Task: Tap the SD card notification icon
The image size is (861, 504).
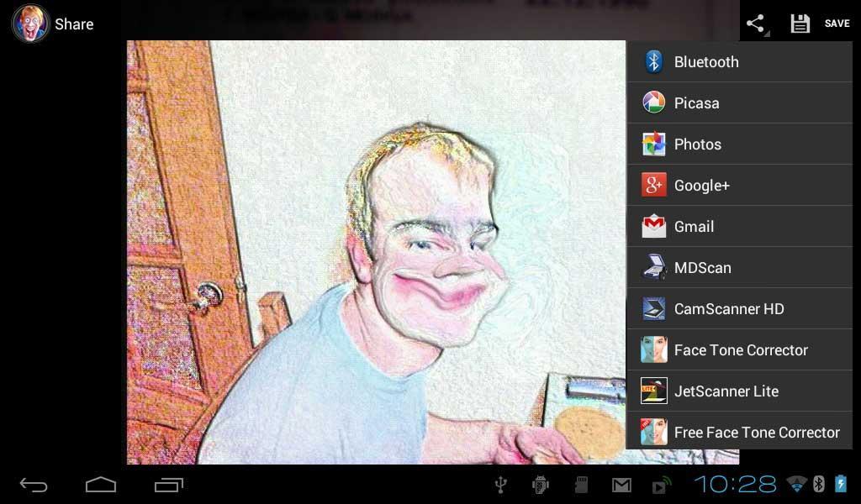Action: [581, 485]
